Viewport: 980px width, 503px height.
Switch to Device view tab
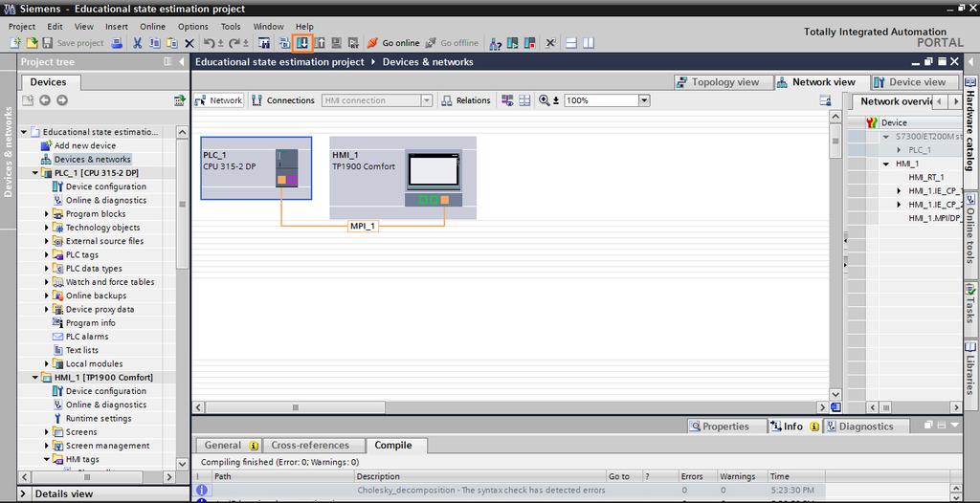916,82
